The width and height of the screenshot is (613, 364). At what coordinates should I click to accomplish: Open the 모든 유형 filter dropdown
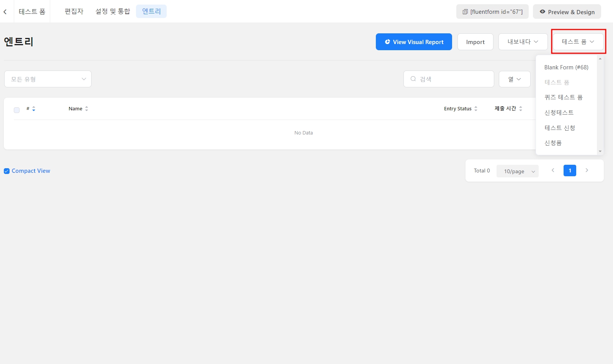click(x=48, y=79)
